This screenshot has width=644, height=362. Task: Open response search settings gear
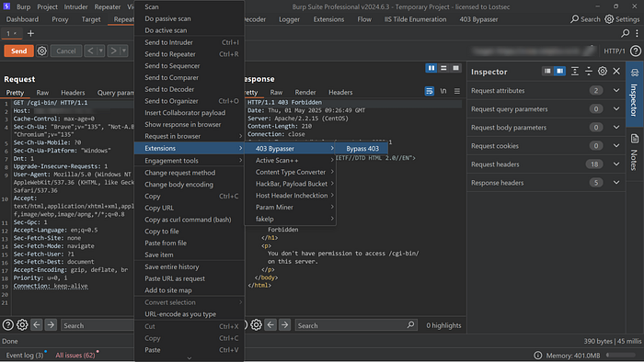point(257,325)
